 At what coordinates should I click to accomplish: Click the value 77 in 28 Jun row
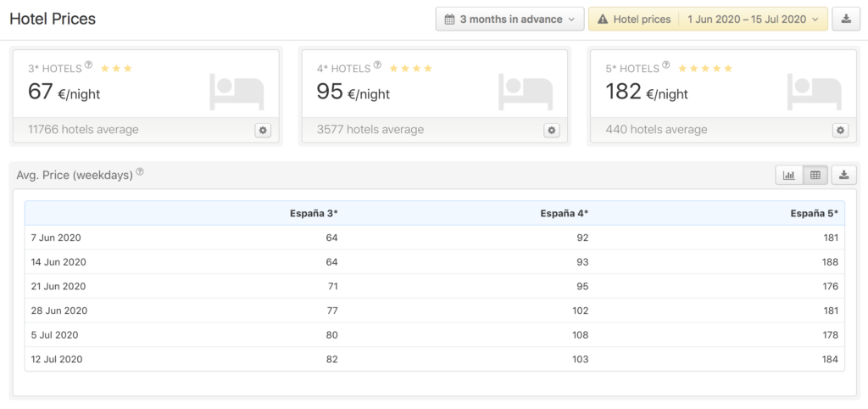[332, 311]
